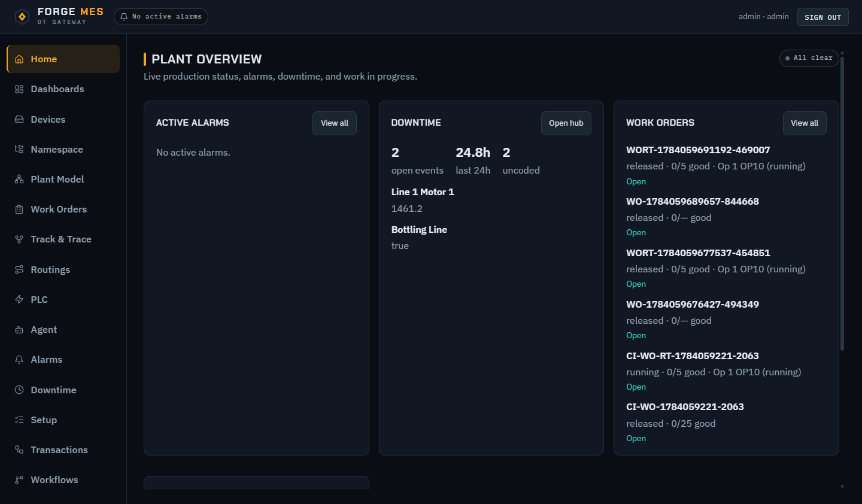
Task: Click the All clear status badge
Action: pyautogui.click(x=809, y=58)
